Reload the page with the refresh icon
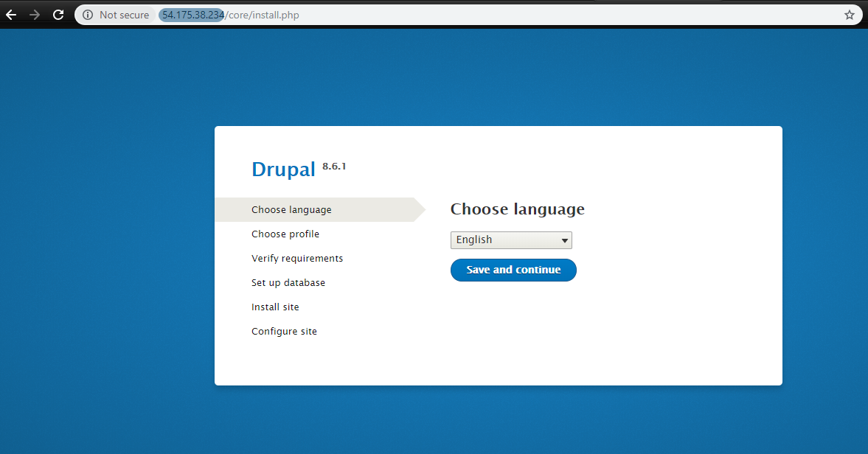 point(58,15)
